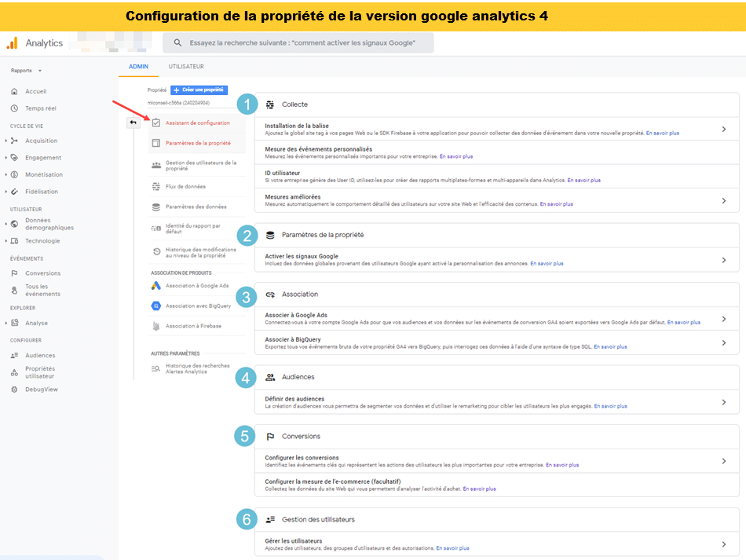Open Accueil home icon in sidebar
Image resolution: width=746 pixels, height=560 pixels.
14,91
